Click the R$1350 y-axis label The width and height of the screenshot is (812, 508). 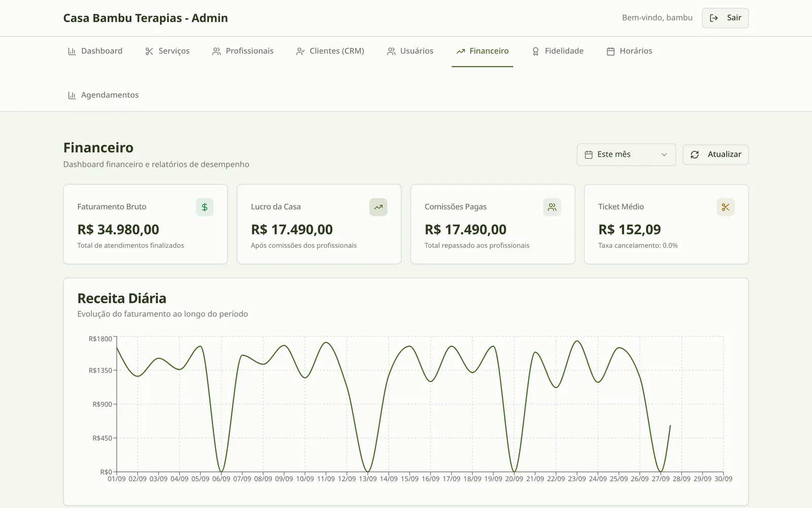click(x=100, y=370)
